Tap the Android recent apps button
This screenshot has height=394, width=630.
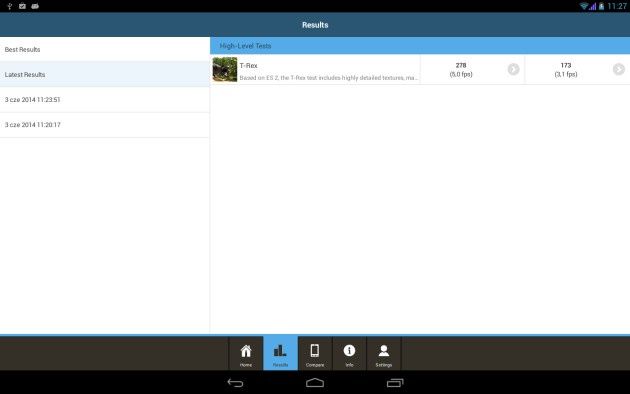395,383
